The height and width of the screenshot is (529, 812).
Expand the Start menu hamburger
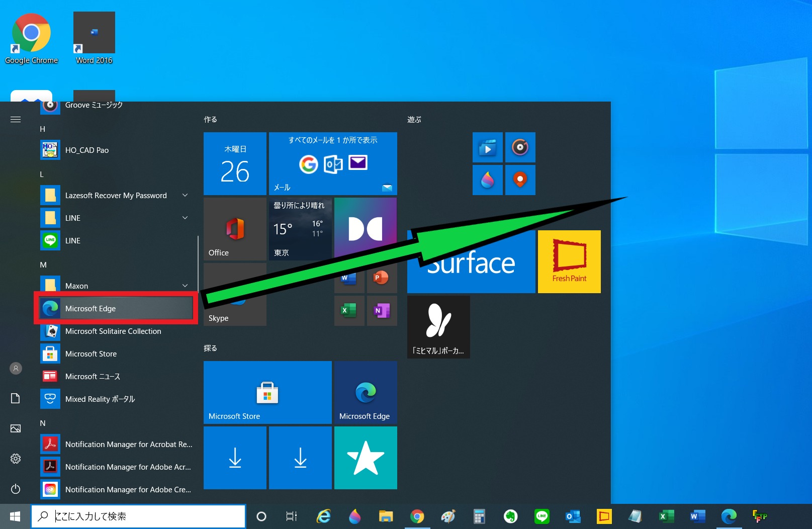pyautogui.click(x=16, y=120)
